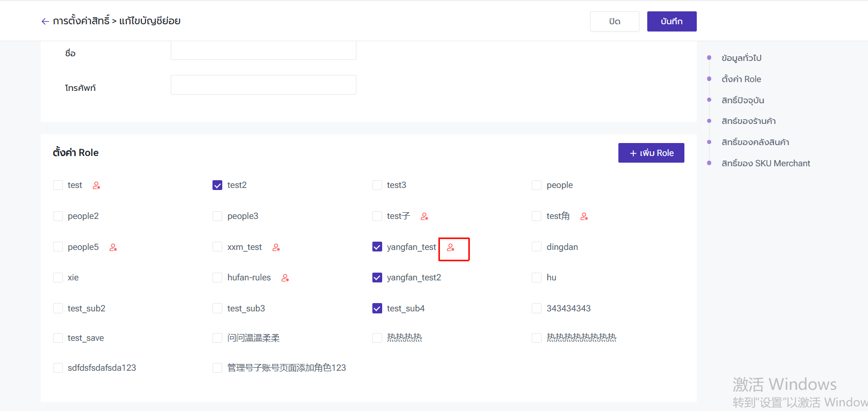868x411 pixels.
Task: Jump to ข้อมูลทั่วไป section in side navigation
Action: (x=741, y=58)
